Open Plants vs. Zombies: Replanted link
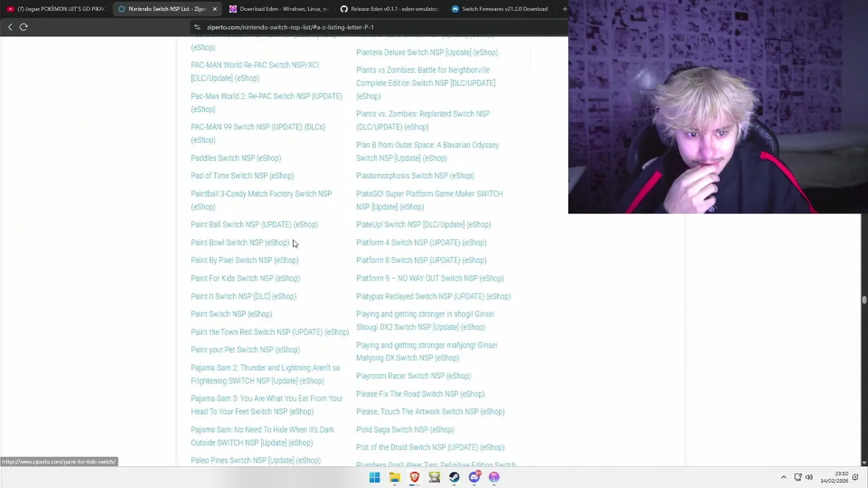The height and width of the screenshot is (488, 868). tap(423, 121)
